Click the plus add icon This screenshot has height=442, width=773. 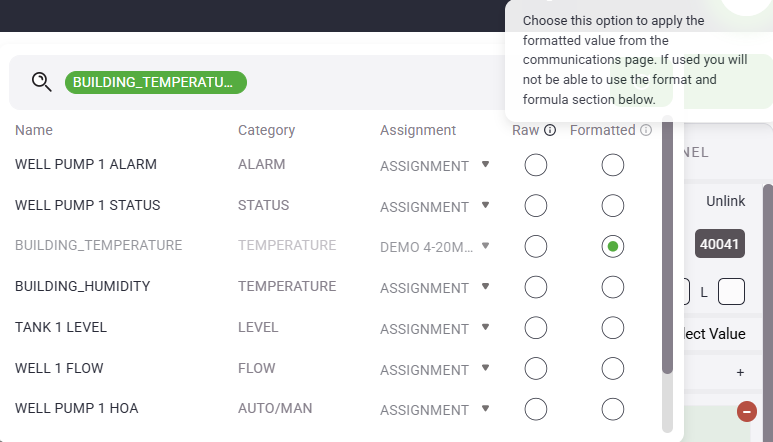(740, 372)
